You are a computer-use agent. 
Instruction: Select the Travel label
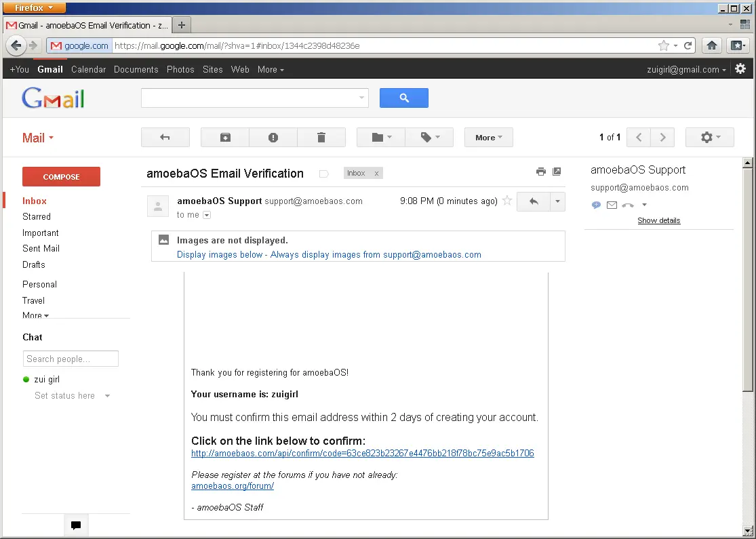[x=33, y=301]
